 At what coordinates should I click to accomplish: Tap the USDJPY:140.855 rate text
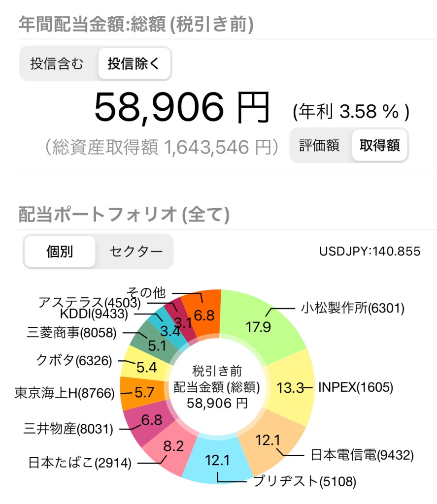coord(370,252)
